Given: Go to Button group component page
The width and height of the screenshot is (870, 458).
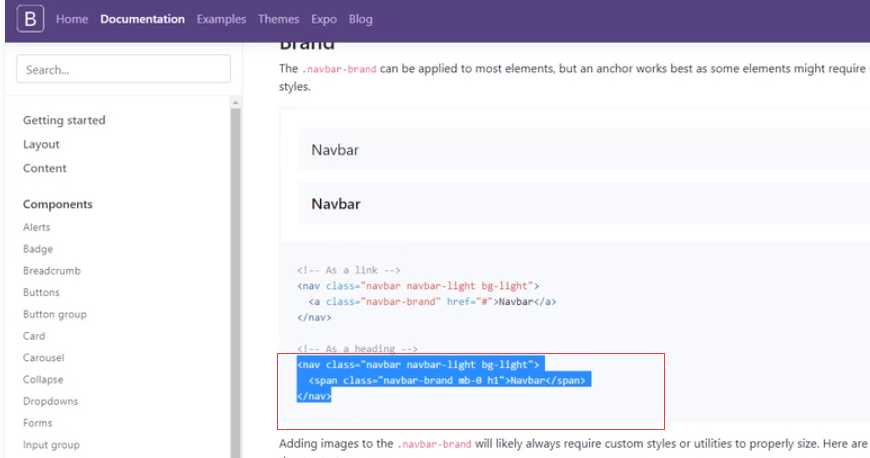Looking at the screenshot, I should (55, 314).
